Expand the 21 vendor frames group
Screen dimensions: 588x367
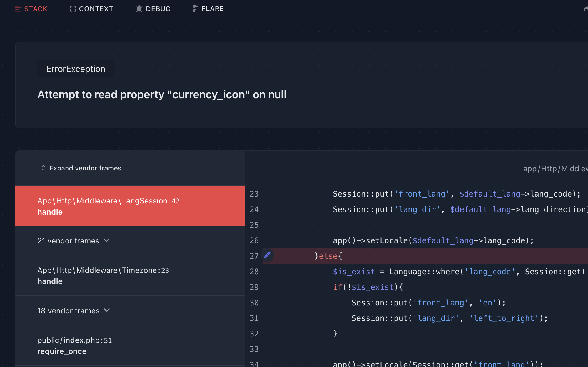pos(130,241)
